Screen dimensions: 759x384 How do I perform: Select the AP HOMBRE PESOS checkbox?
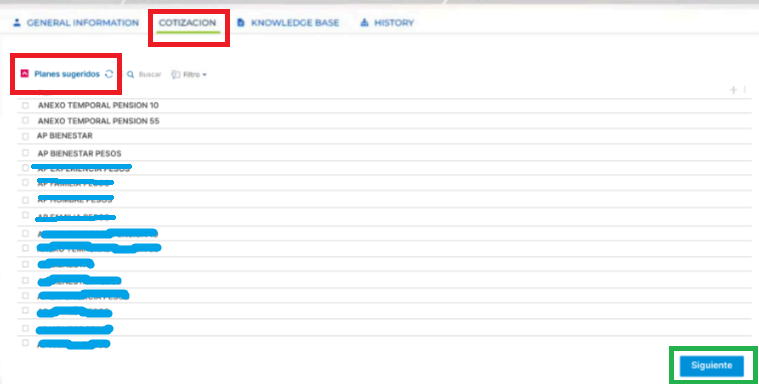tap(26, 200)
